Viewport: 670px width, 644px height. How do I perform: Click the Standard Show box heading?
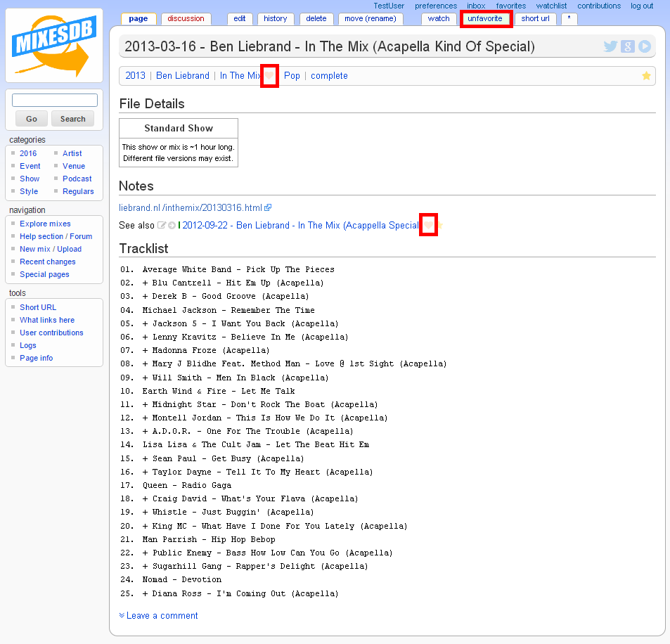[179, 128]
